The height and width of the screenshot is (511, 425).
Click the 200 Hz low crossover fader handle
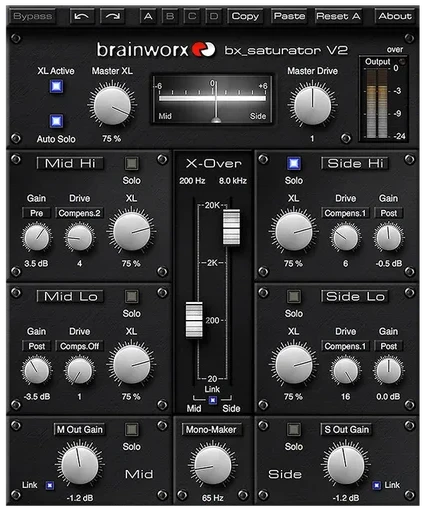tap(194, 320)
